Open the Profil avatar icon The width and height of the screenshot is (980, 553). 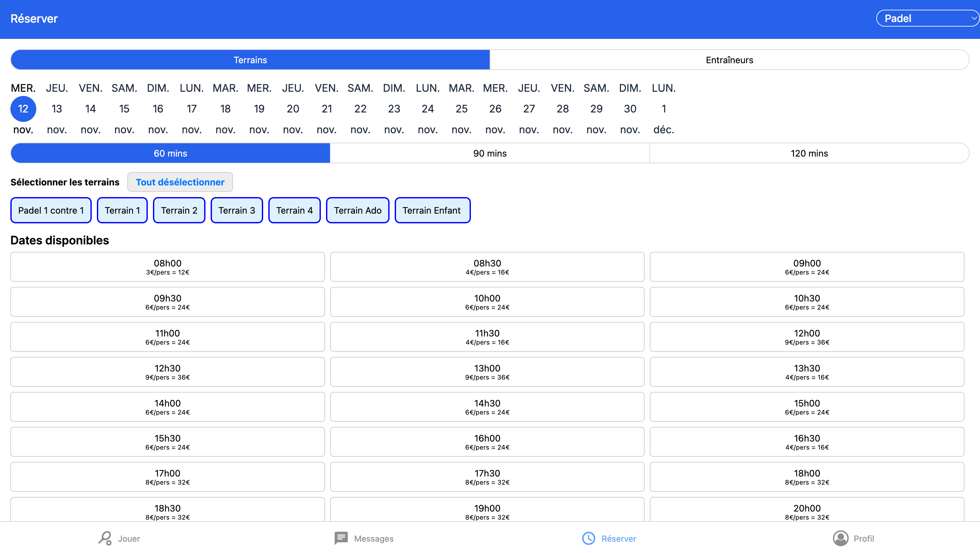[840, 538]
